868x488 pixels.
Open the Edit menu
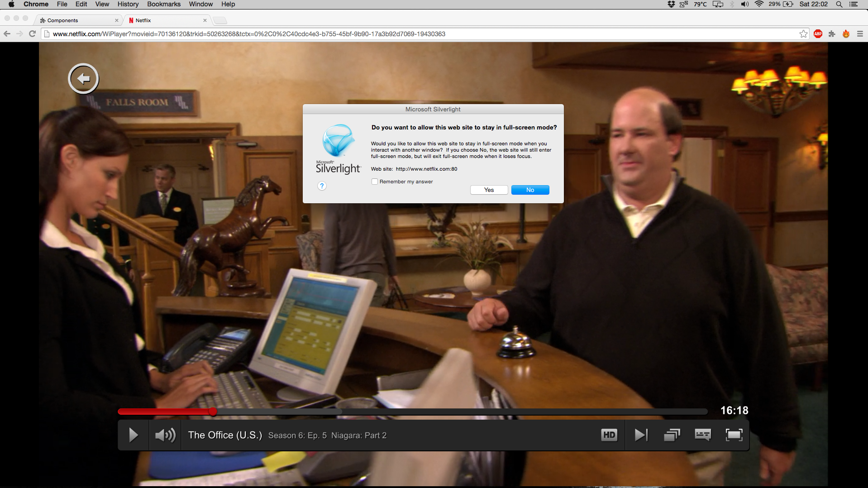[x=81, y=4]
